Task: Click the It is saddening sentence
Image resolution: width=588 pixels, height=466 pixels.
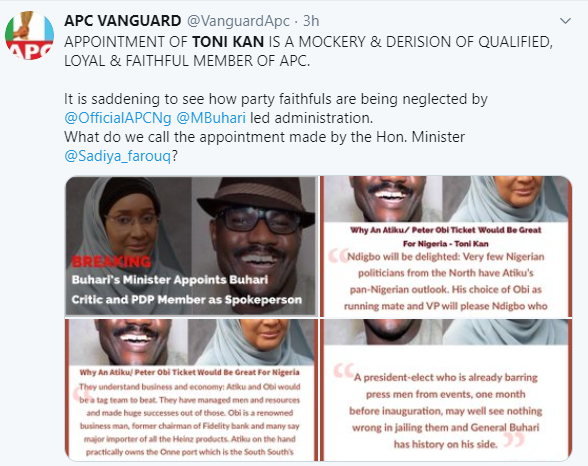Action: [x=276, y=99]
